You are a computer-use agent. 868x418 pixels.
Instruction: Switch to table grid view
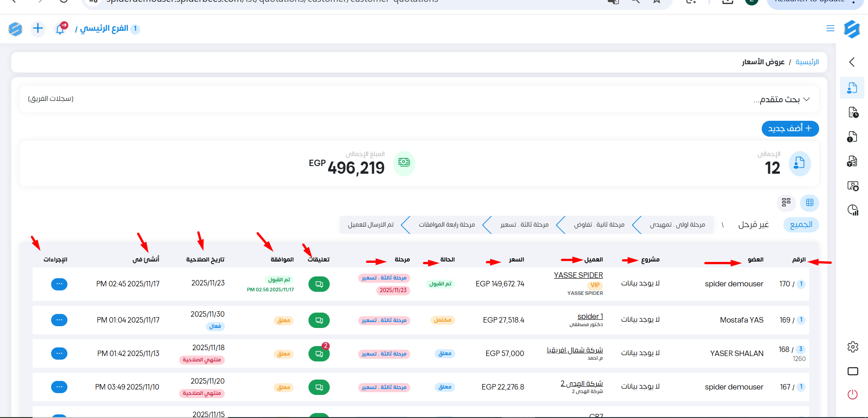coord(810,203)
